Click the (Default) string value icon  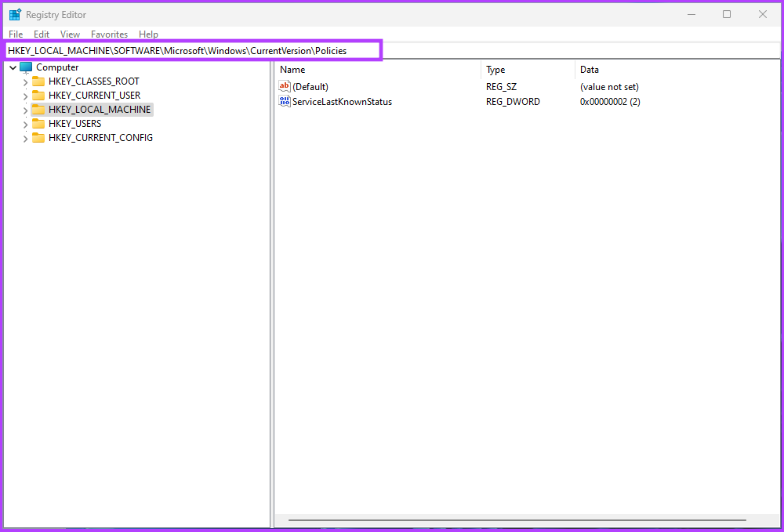click(x=285, y=86)
